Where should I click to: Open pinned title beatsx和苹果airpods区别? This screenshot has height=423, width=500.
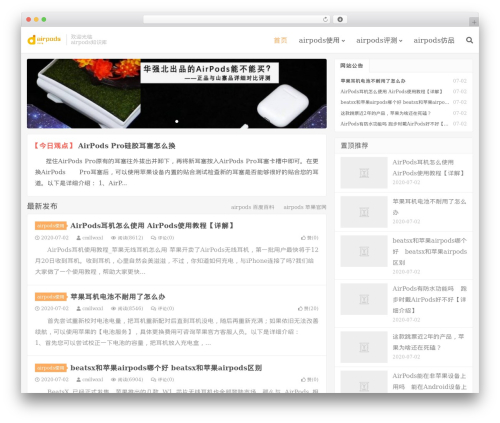[x=430, y=251]
